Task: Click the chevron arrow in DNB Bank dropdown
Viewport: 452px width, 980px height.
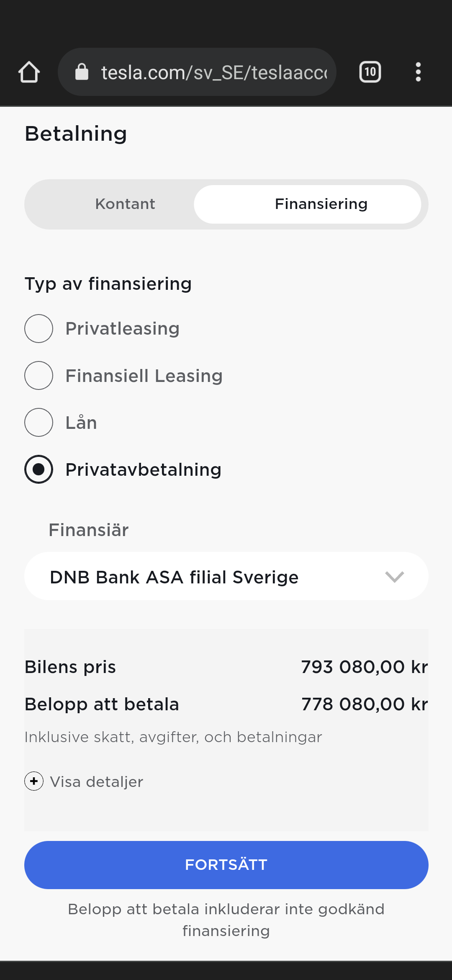Action: tap(394, 577)
